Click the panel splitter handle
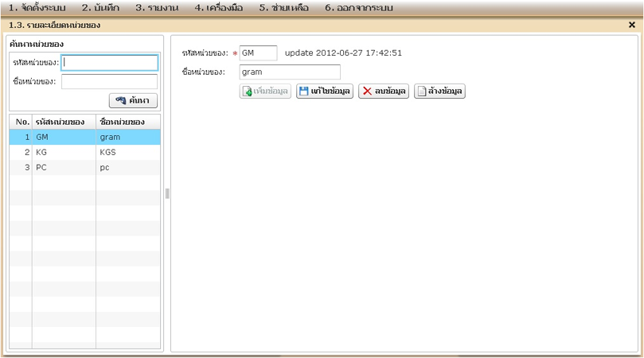The width and height of the screenshot is (644, 358). [x=167, y=193]
